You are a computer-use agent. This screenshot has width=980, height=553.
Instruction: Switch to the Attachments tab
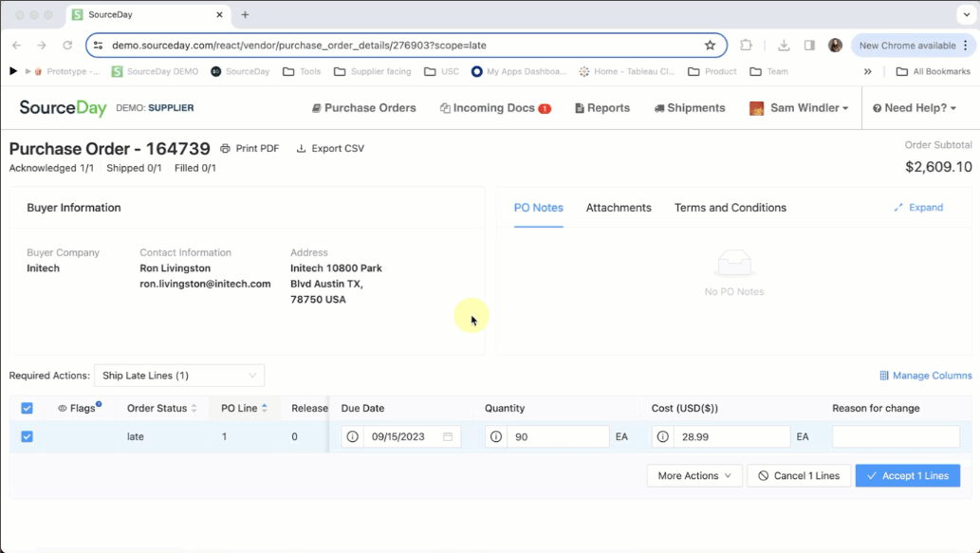point(619,208)
